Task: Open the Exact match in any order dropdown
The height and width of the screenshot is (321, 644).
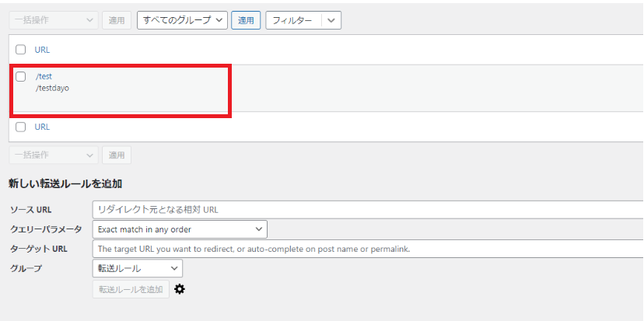Action: [x=180, y=229]
